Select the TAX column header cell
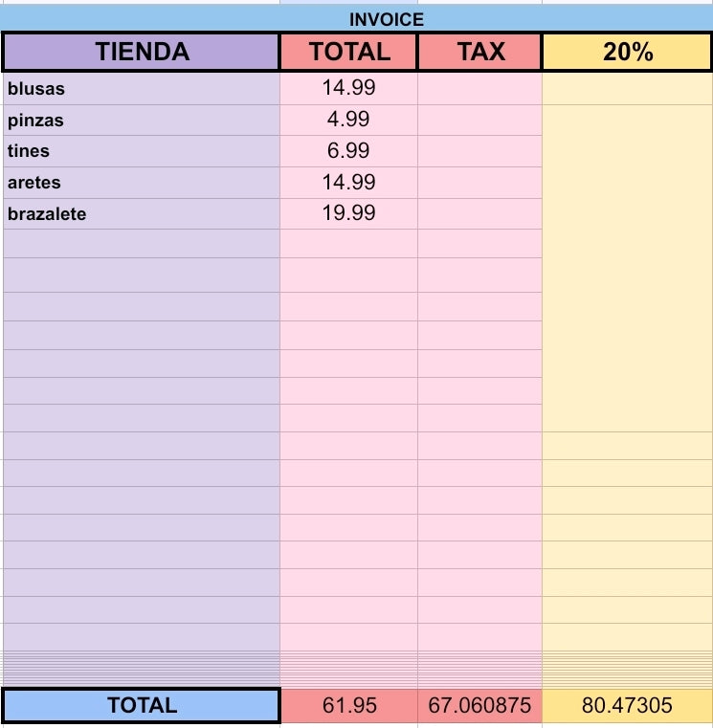Viewport: 713px width, 728px height. coord(479,52)
